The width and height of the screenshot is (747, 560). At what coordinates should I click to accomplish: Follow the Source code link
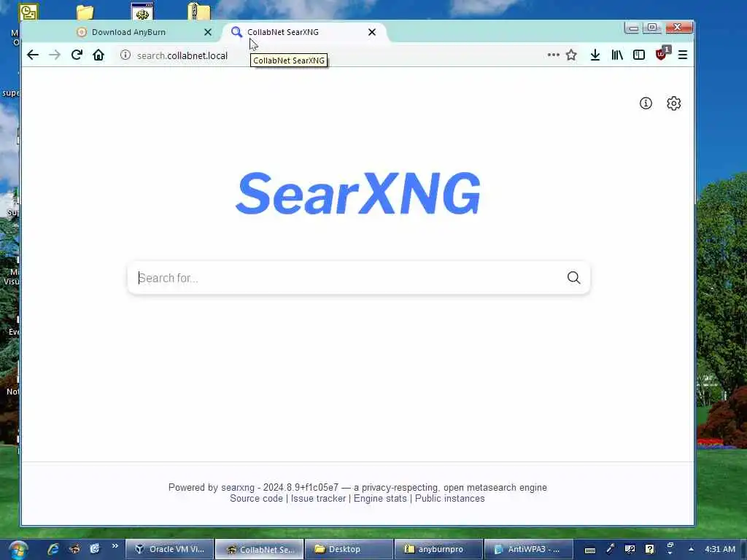click(256, 499)
